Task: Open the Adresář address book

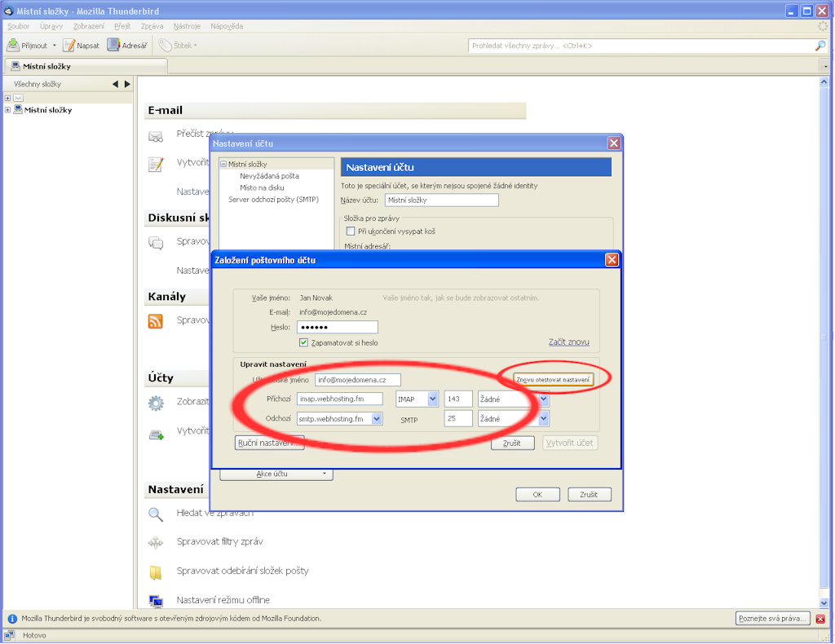Action: click(x=126, y=45)
